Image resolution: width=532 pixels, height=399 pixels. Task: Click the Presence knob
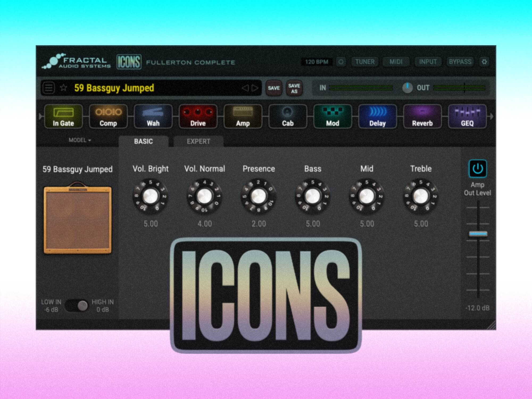click(259, 197)
